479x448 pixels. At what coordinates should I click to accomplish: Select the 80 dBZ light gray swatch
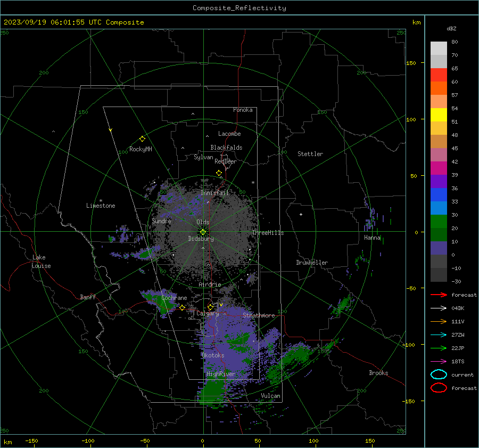click(439, 48)
